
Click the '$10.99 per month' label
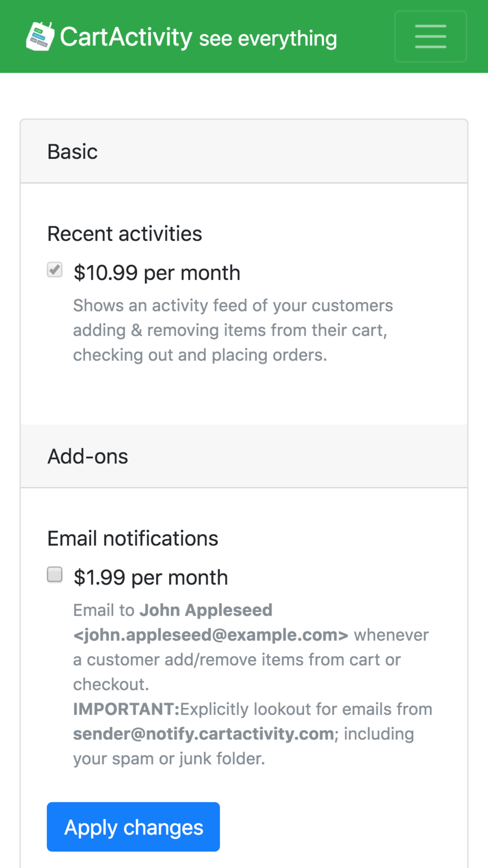(x=157, y=272)
